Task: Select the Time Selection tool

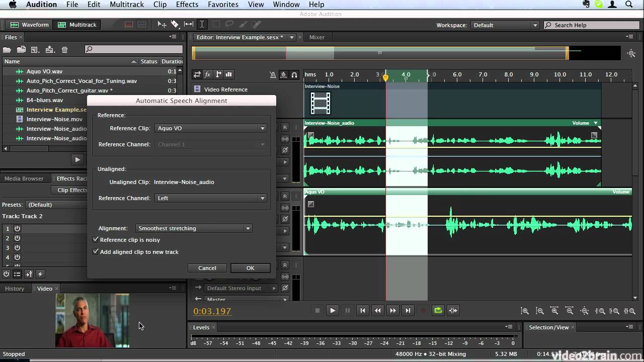Action: [202, 24]
